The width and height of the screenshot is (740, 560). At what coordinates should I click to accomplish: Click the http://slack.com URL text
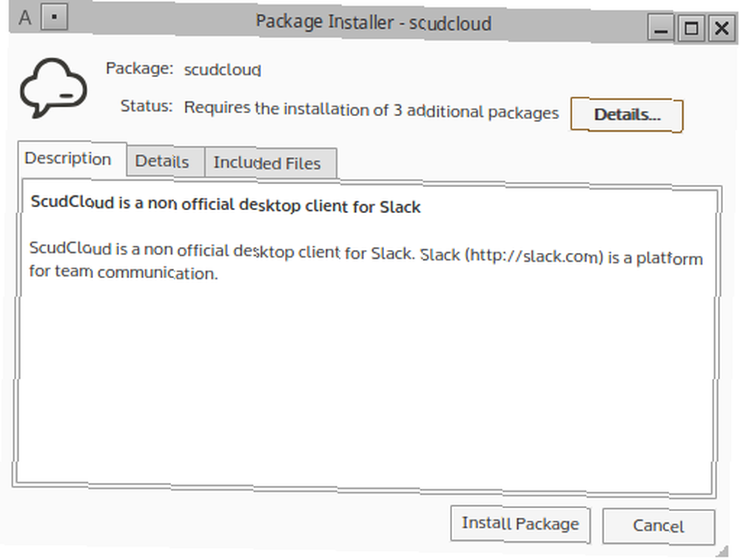[x=534, y=256]
